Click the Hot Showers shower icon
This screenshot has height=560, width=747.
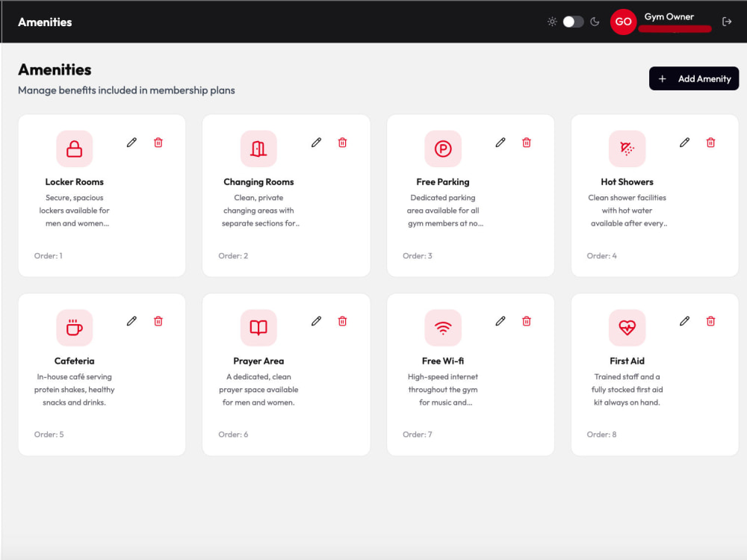click(627, 149)
